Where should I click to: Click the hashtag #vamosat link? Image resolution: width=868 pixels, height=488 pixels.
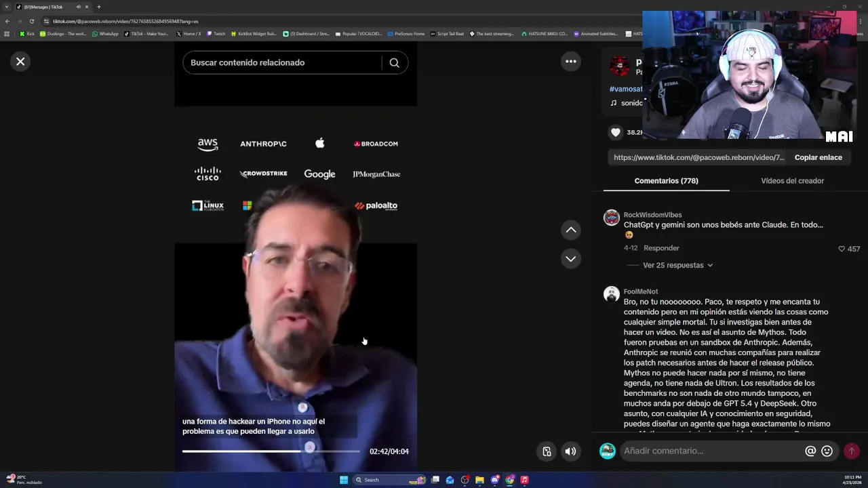tap(625, 89)
